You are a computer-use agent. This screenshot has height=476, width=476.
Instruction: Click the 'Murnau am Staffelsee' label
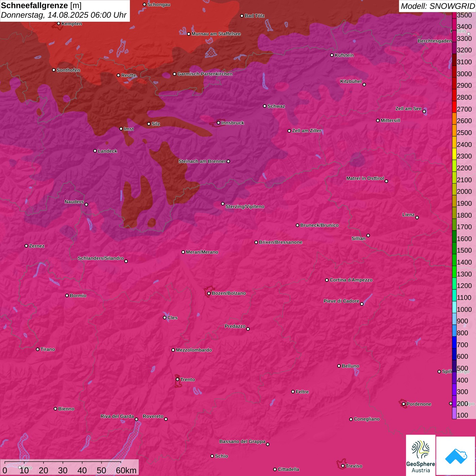[216, 34]
